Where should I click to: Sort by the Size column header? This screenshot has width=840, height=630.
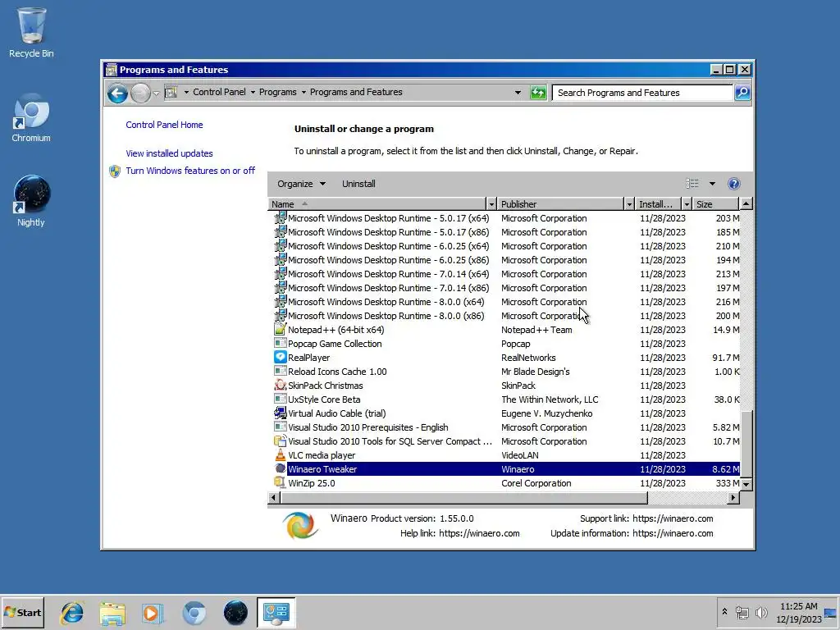[x=715, y=204]
